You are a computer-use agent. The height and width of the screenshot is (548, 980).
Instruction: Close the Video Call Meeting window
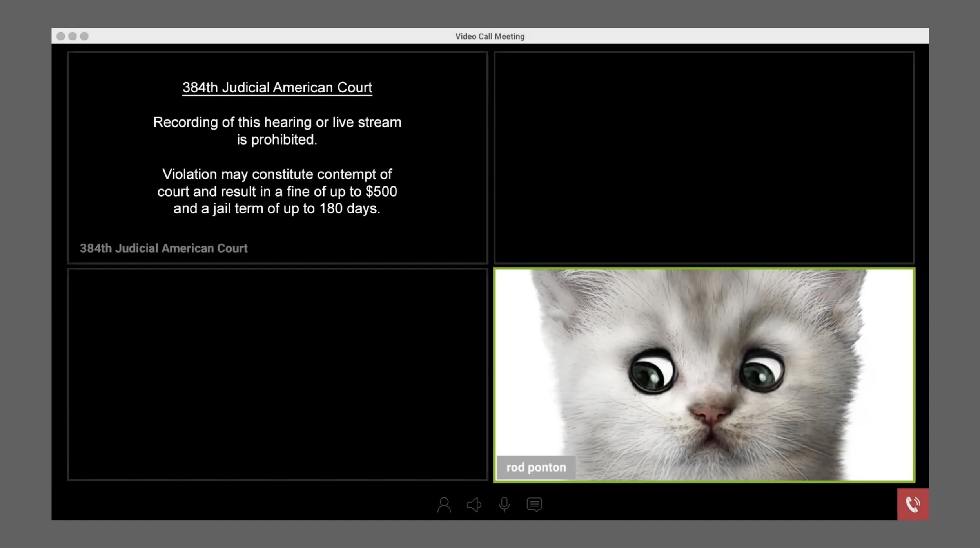[61, 36]
